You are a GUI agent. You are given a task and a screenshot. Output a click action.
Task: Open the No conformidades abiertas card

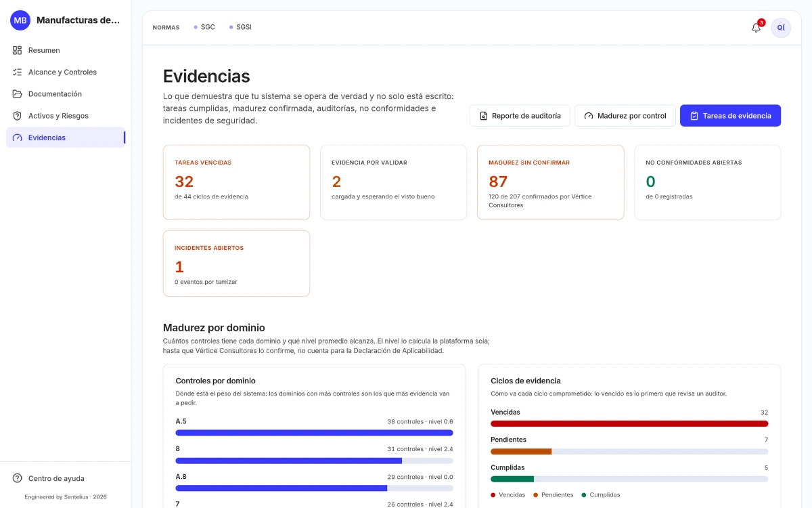pyautogui.click(x=707, y=182)
